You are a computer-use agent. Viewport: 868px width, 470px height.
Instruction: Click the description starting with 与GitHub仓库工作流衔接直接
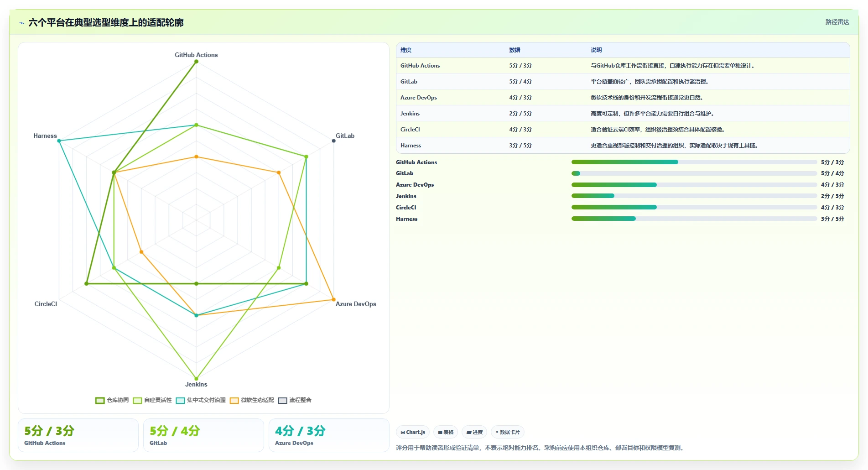point(673,66)
